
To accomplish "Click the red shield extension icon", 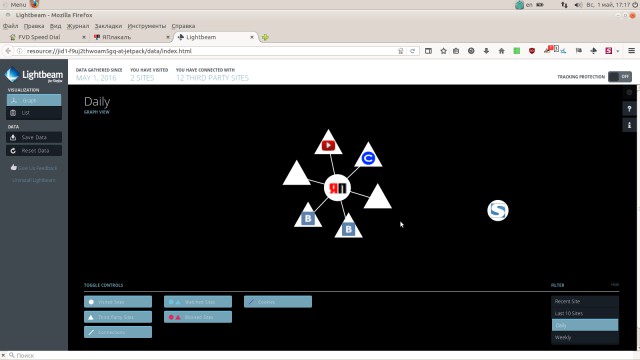I will coord(532,51).
